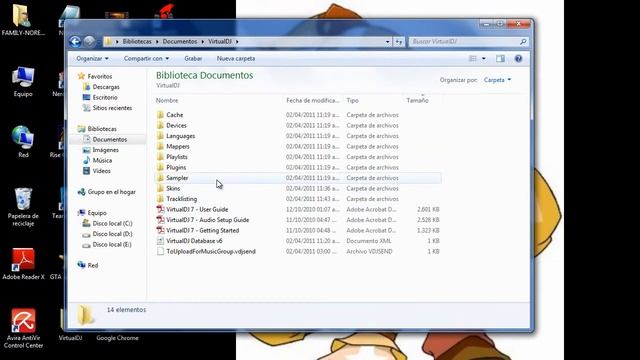
Task: Go back with the Explorer back arrow
Action: (75, 41)
